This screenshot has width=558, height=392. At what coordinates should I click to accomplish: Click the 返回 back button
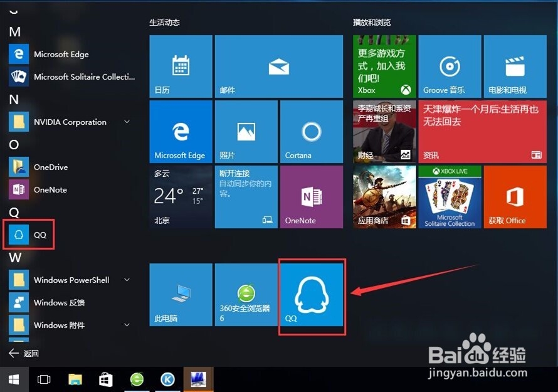click(x=24, y=353)
